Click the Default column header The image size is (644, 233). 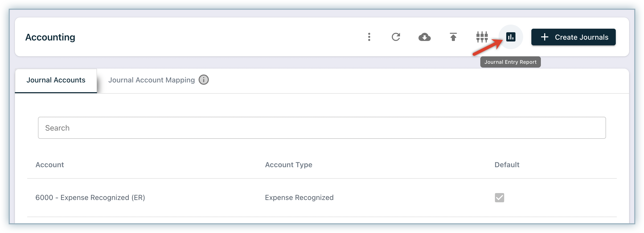[x=507, y=165]
